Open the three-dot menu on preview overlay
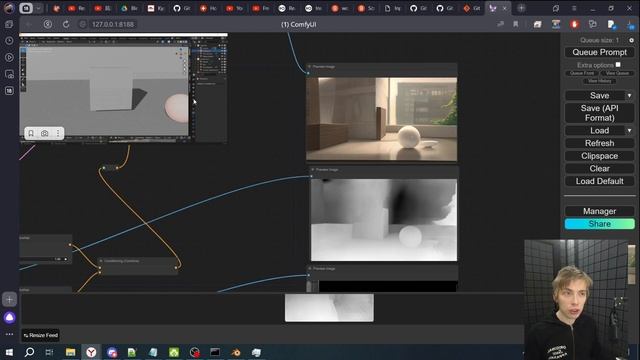The height and width of the screenshot is (360, 640). pos(58,133)
